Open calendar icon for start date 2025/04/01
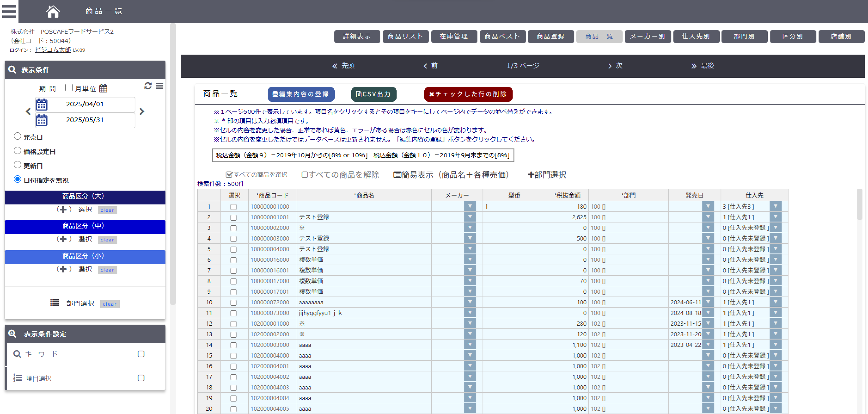The width and height of the screenshot is (868, 414). (x=42, y=105)
